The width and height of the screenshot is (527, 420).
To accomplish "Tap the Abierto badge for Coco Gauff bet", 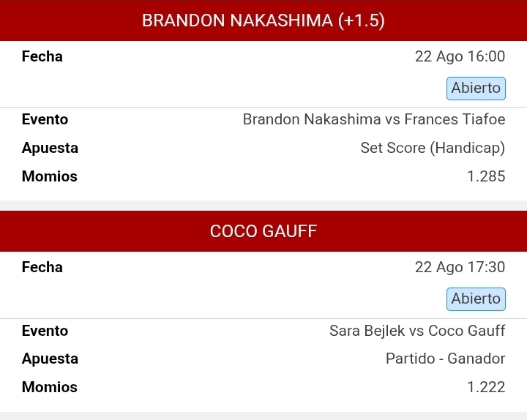I will pos(476,299).
